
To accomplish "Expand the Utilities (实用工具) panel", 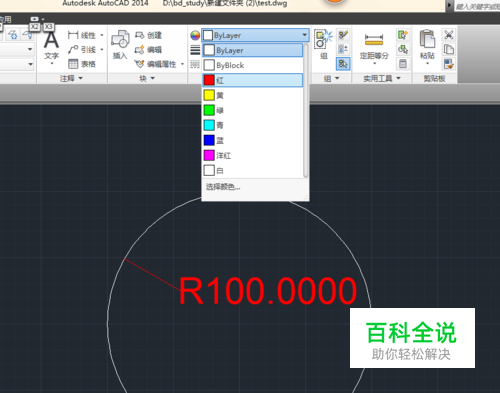I will (x=382, y=79).
